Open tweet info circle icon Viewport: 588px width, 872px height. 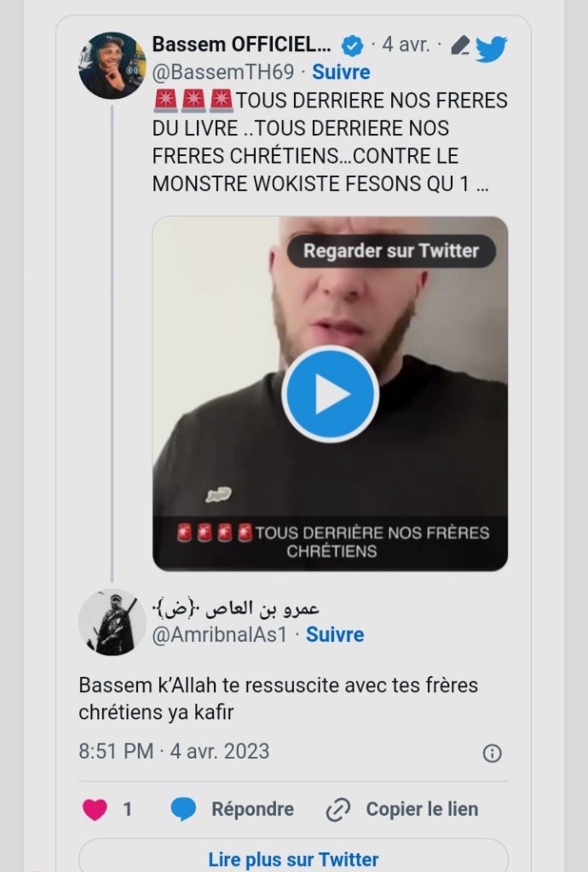(x=492, y=754)
